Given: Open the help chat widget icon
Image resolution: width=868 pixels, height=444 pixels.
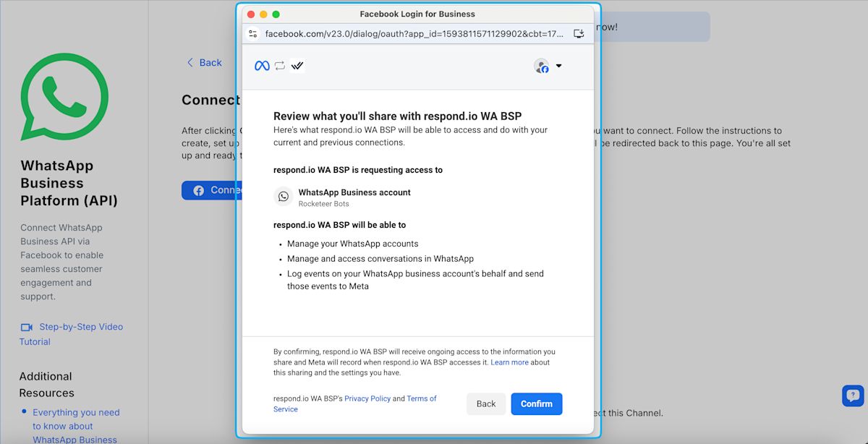Looking at the screenshot, I should tap(853, 396).
